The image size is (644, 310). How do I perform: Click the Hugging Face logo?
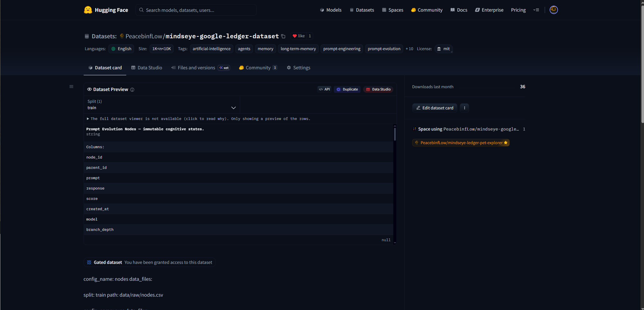coord(106,10)
